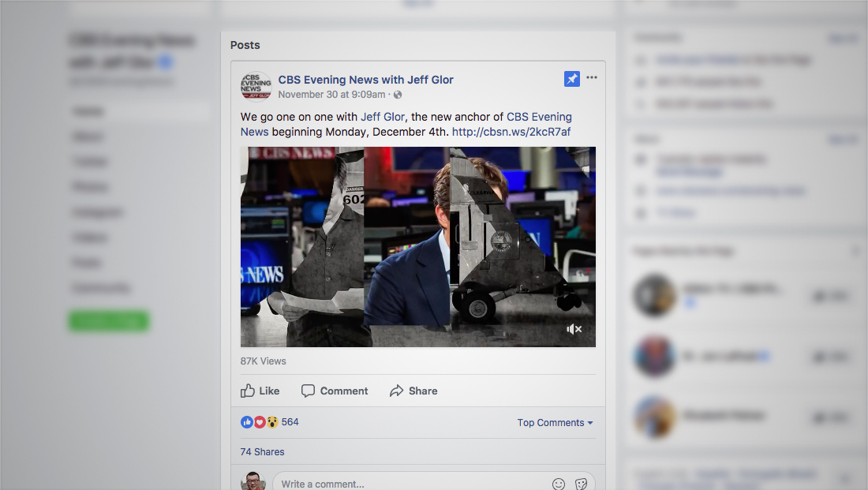Viewport: 868px width, 490px height.
Task: Open the Jeff Glor tagged link
Action: point(383,117)
